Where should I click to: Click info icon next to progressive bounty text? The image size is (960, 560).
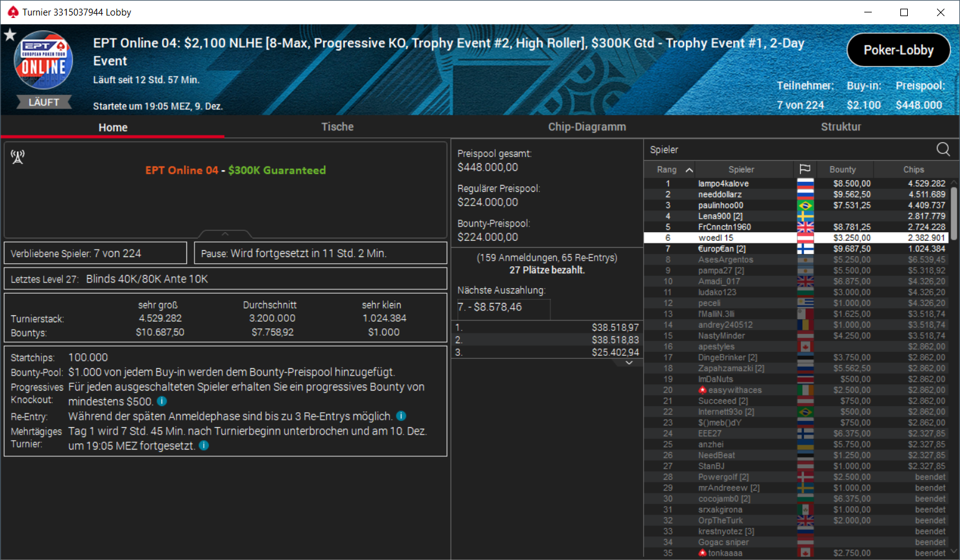[162, 401]
